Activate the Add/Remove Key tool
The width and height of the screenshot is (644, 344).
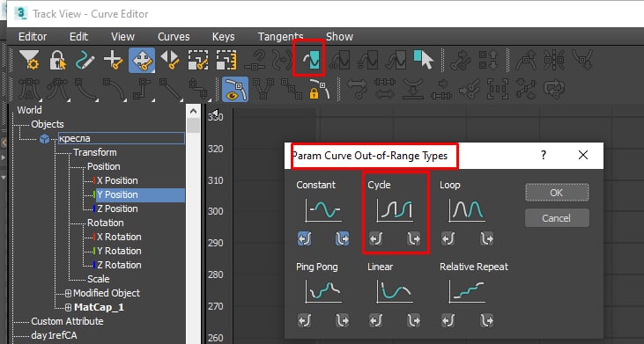tap(113, 61)
